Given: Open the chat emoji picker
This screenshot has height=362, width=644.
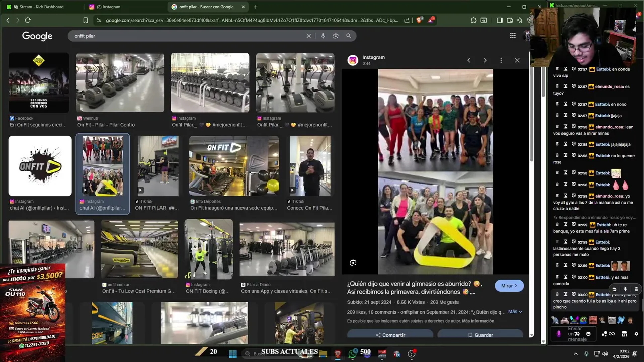Looking at the screenshot, I should pos(588,334).
